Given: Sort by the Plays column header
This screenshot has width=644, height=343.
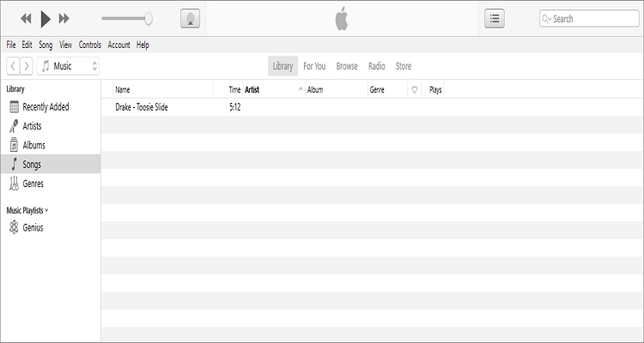Looking at the screenshot, I should 433,89.
